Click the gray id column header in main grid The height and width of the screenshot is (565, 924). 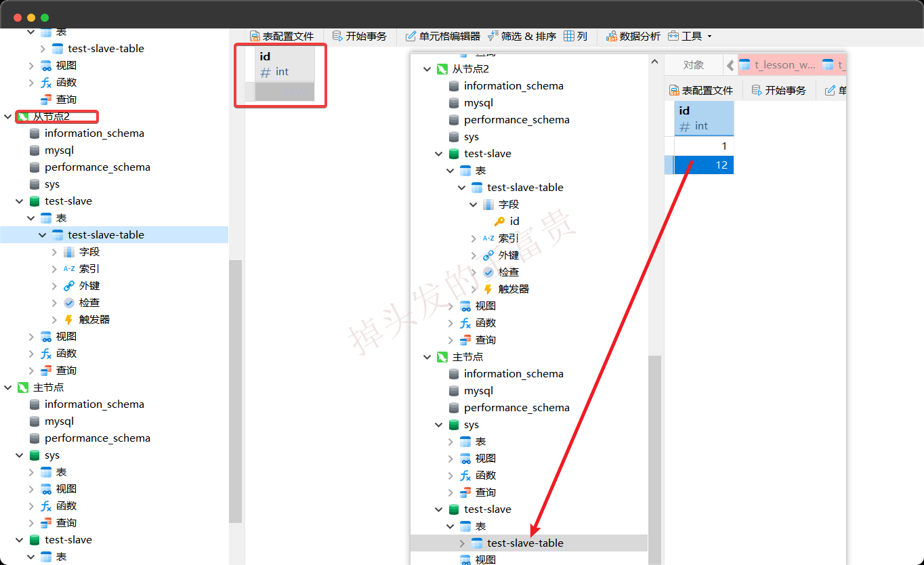(x=285, y=64)
